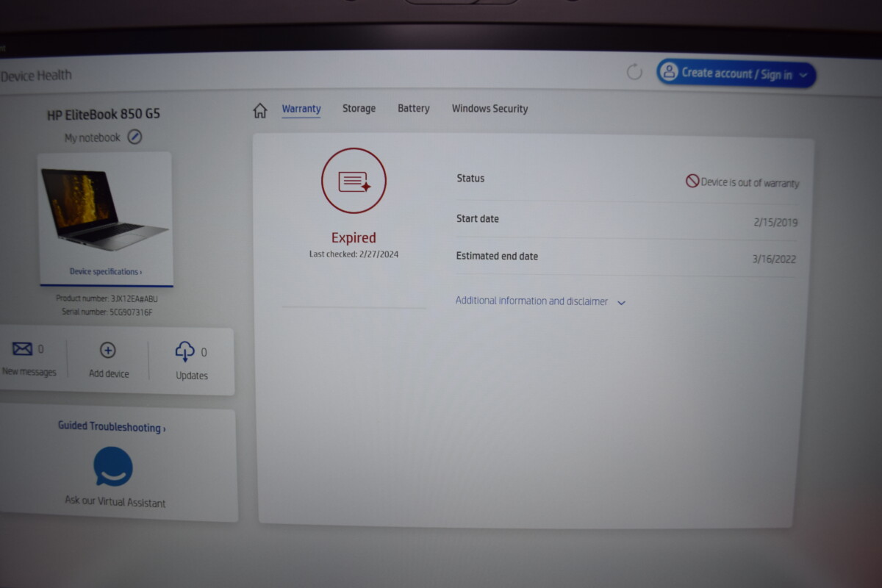Click Ask our Virtual Assistant text
Screen dimensions: 882x588
coord(115,502)
